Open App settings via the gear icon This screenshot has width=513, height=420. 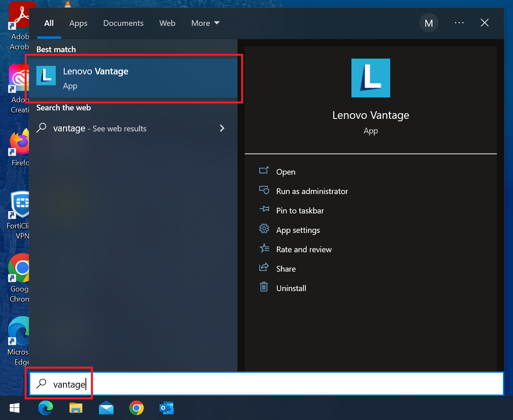[x=264, y=229]
